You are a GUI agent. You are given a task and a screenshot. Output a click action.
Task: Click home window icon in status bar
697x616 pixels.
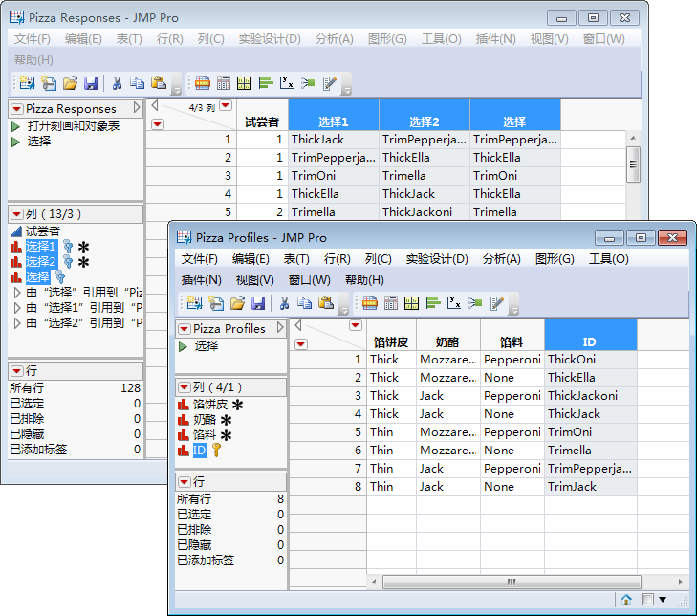click(x=626, y=600)
